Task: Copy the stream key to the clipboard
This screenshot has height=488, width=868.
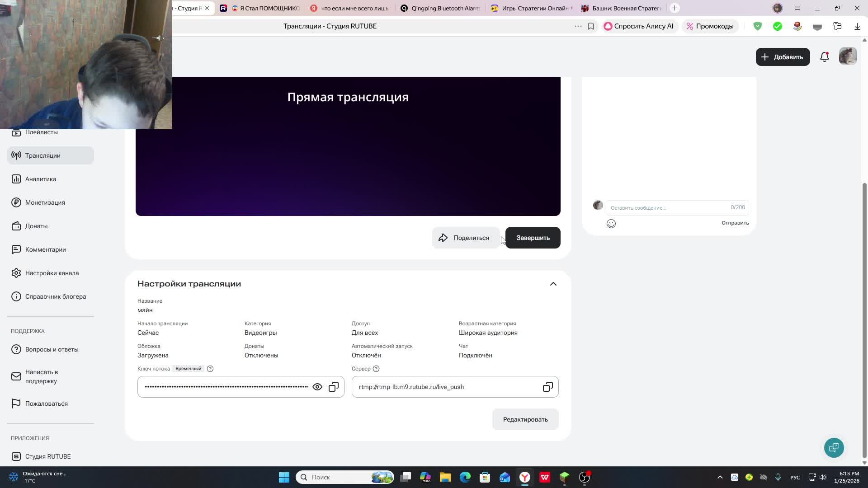Action: [334, 387]
